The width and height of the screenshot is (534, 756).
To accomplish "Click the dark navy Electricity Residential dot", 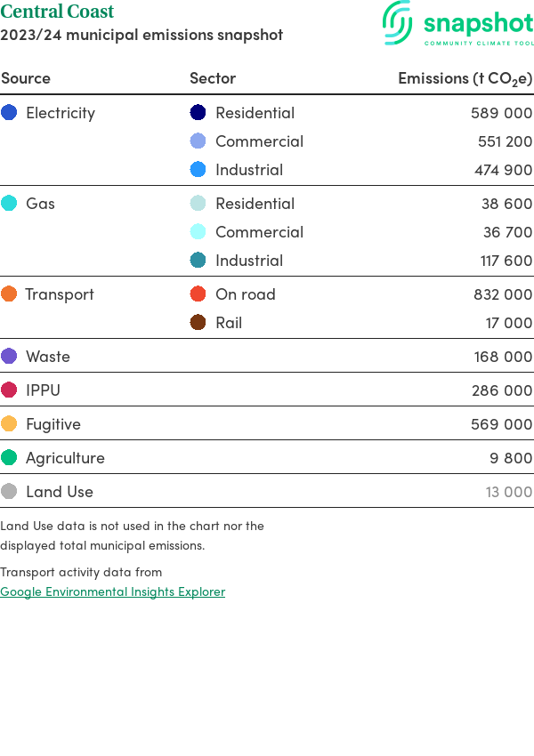I will 198,112.
